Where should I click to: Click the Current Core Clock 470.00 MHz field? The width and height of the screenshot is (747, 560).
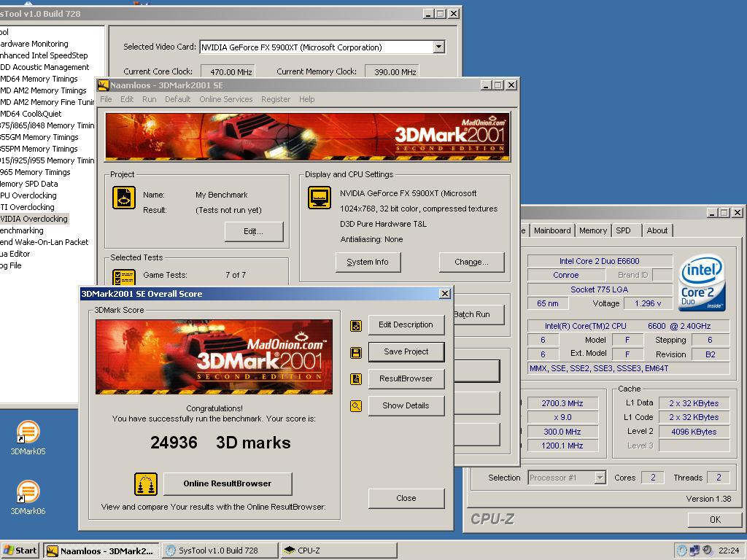pyautogui.click(x=228, y=71)
